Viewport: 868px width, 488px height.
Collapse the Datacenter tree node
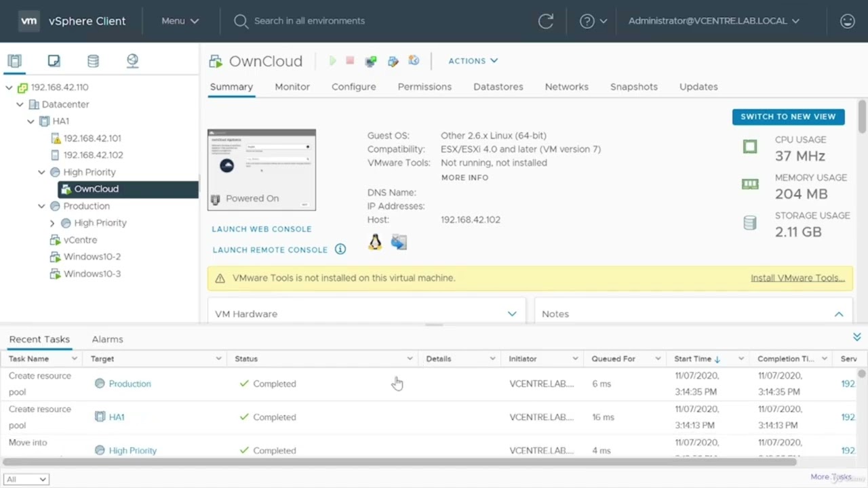tap(20, 104)
